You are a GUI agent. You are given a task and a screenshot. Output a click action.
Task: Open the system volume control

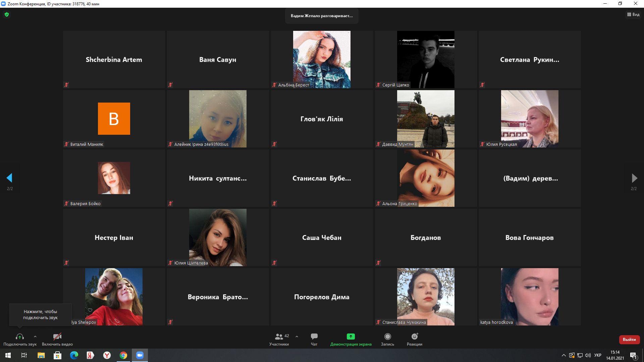pyautogui.click(x=588, y=355)
